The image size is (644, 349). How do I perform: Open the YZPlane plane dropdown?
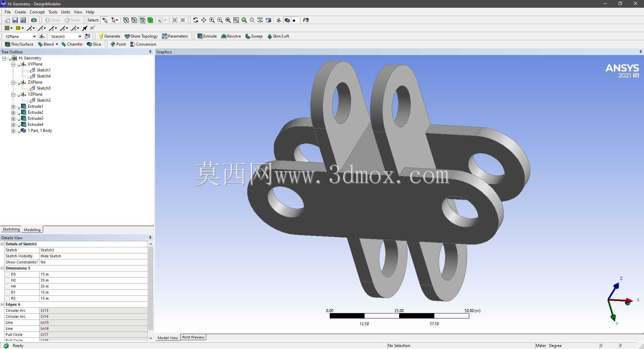(34, 37)
